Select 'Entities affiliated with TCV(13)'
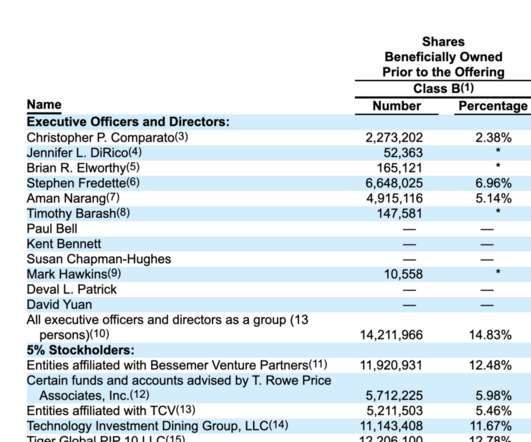531x442 pixels. (x=111, y=411)
